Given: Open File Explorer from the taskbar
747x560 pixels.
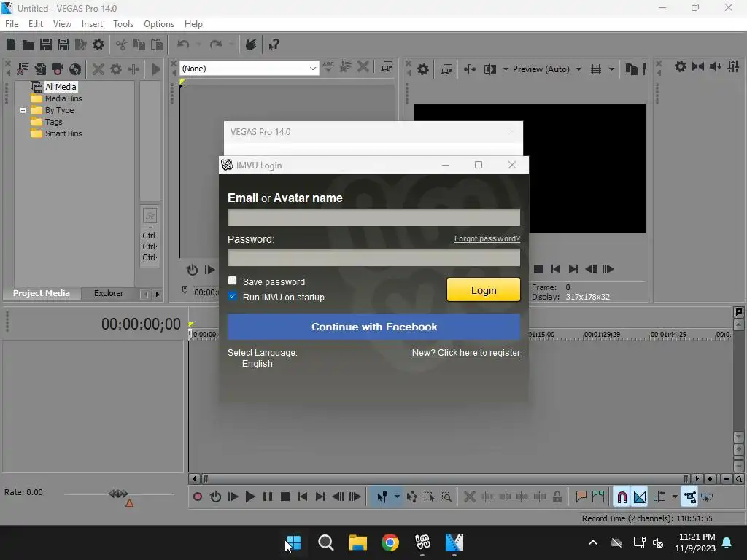Looking at the screenshot, I should coord(357,542).
